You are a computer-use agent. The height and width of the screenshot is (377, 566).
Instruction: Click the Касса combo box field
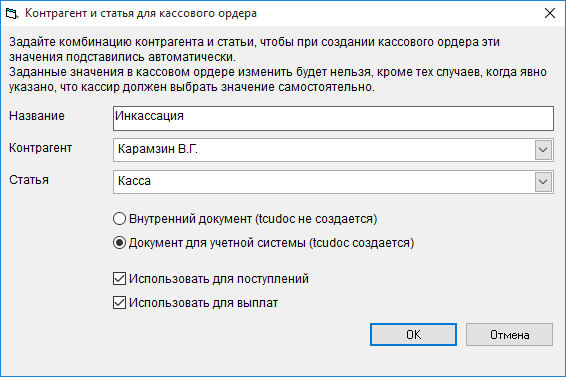(333, 182)
